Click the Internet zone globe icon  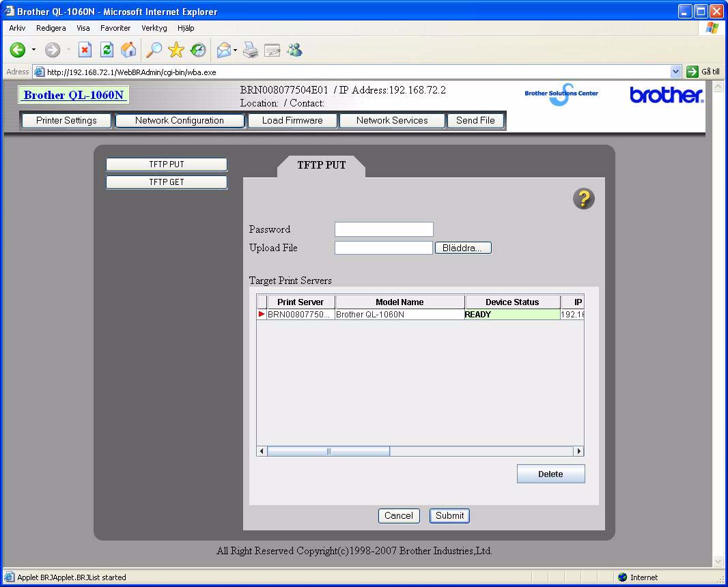(x=623, y=577)
